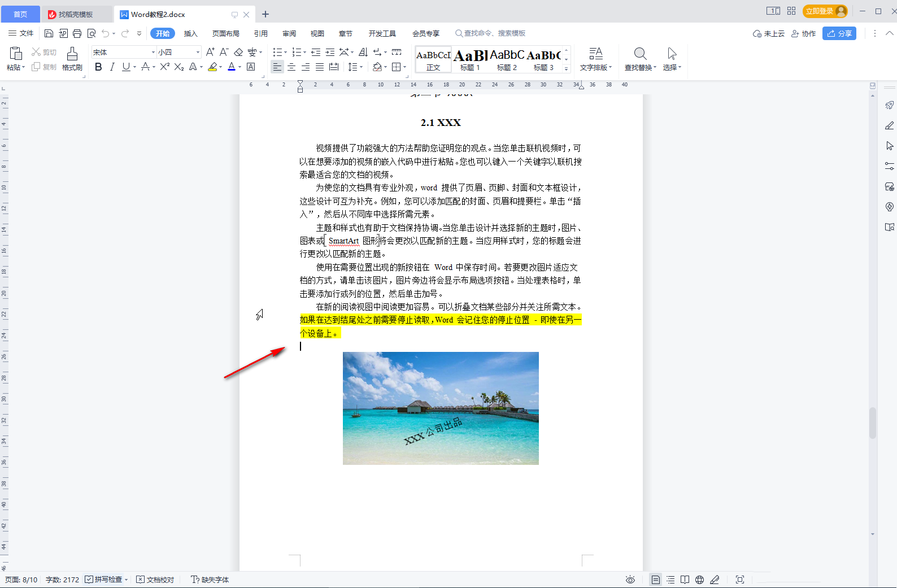Switch to web layout view

click(x=699, y=580)
